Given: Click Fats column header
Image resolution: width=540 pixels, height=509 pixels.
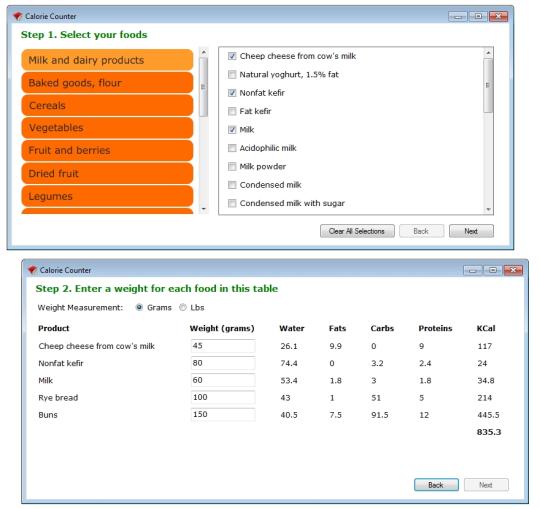Looking at the screenshot, I should pyautogui.click(x=337, y=328).
